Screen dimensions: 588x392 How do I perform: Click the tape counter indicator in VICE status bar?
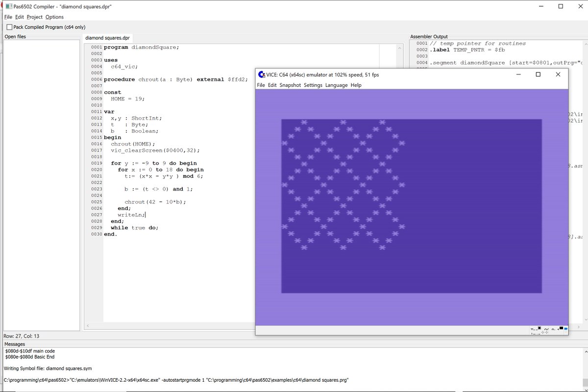click(534, 329)
